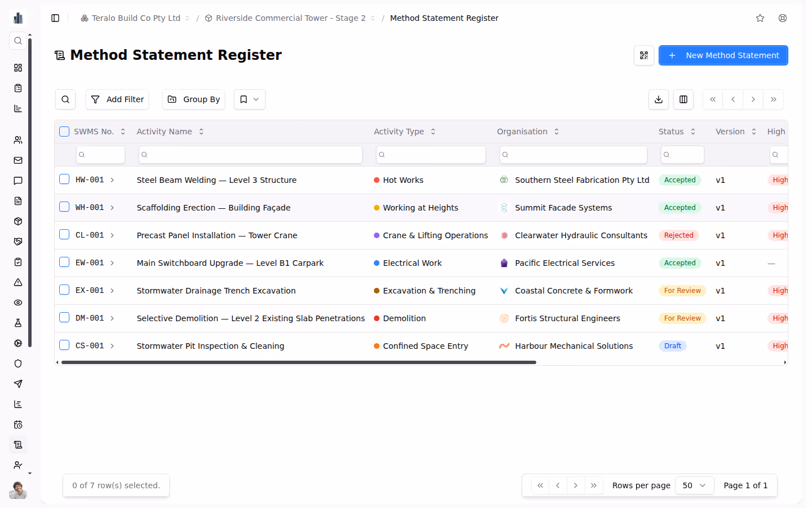
Task: Click the sidebar search magnifier icon
Action: 18,41
